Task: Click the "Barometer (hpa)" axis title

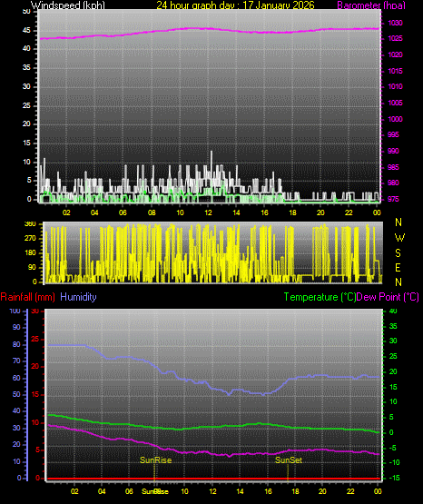Action: coord(371,5)
